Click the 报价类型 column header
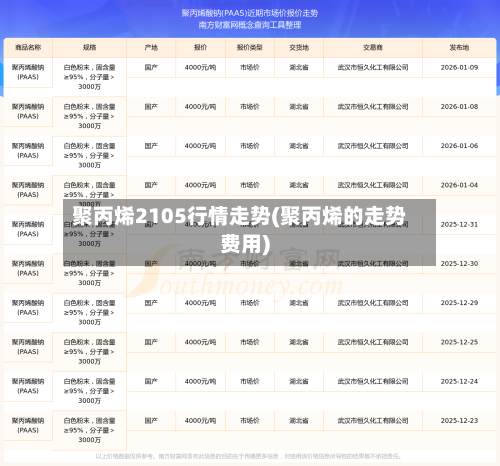The width and height of the screenshot is (500, 466). click(x=250, y=48)
